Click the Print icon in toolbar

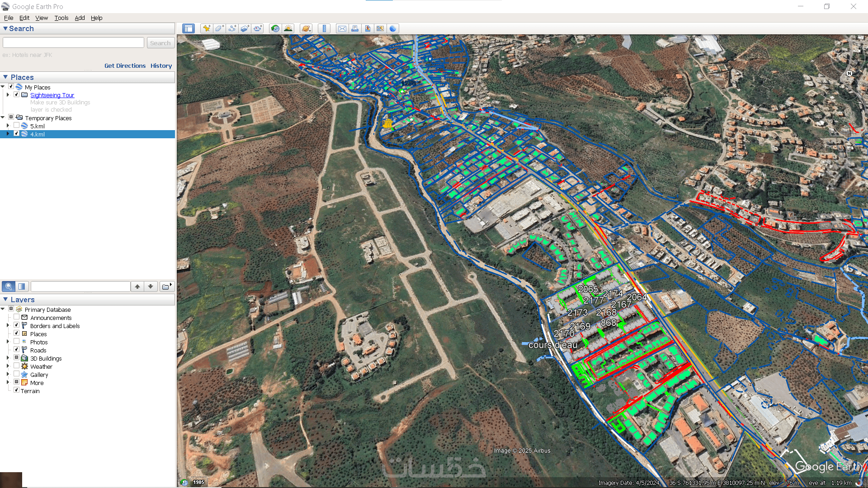click(355, 28)
